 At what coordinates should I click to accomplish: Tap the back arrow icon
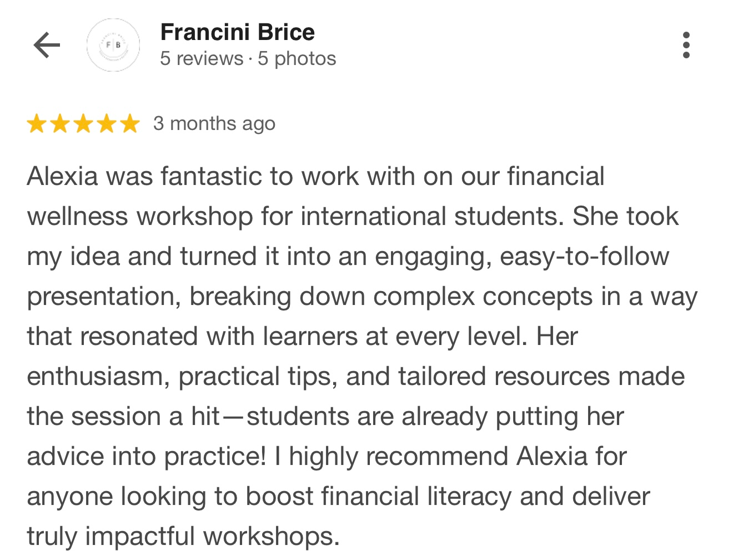(47, 45)
